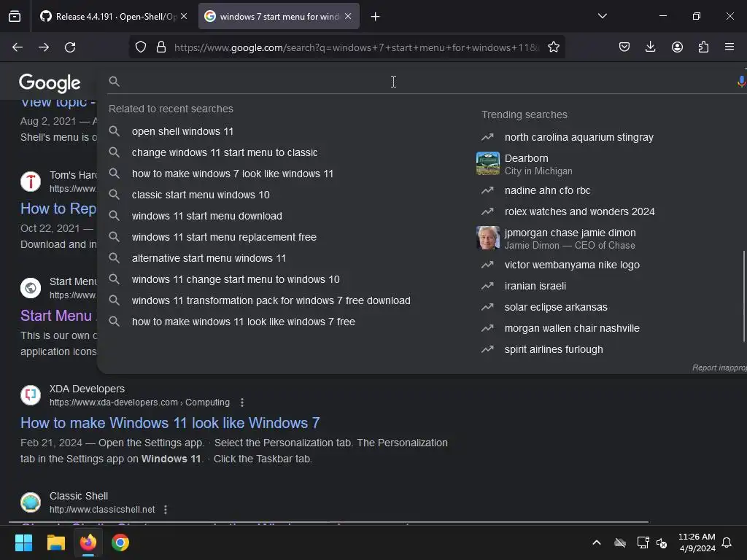This screenshot has width=747, height=560.
Task: Click the XDA Developers site favicon
Action: tap(31, 394)
